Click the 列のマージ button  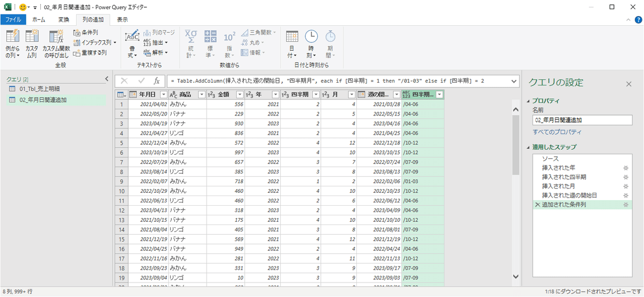pyautogui.click(x=159, y=32)
